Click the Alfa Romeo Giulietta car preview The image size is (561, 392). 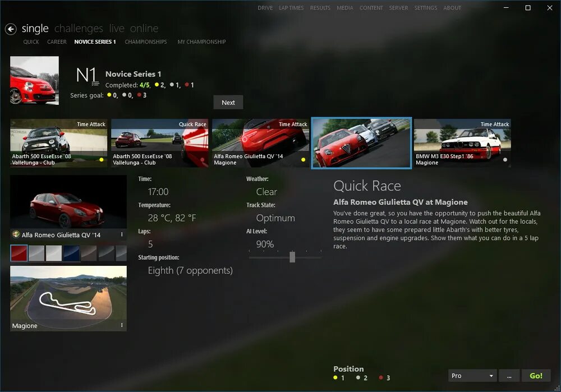(68, 202)
